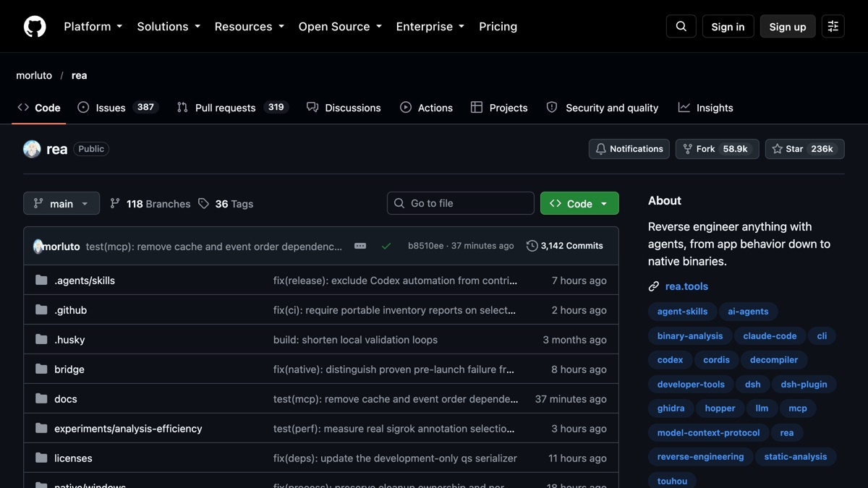Click the green checkmark commit status icon
Viewport: 868px width, 488px height.
click(x=386, y=246)
